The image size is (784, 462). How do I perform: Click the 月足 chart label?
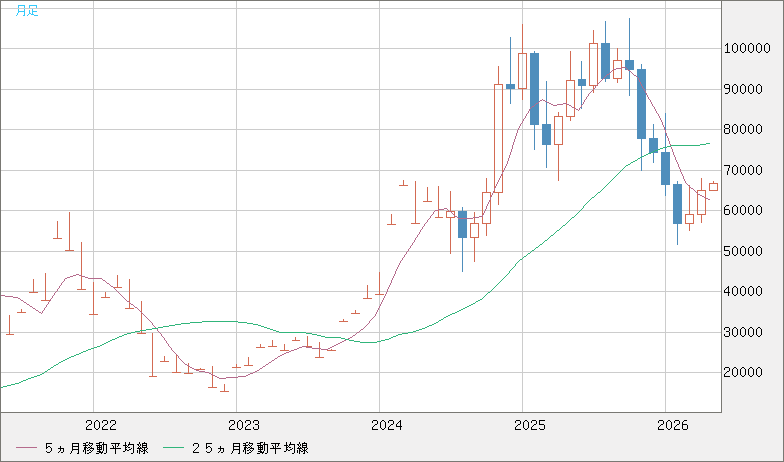(26, 10)
